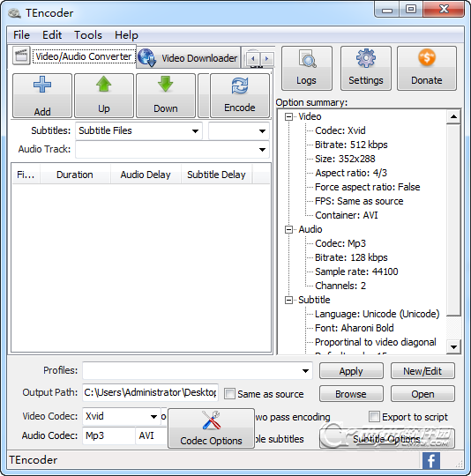This screenshot has height=476, width=471.
Task: Click TEncoder app icon in title bar
Action: click(x=14, y=13)
